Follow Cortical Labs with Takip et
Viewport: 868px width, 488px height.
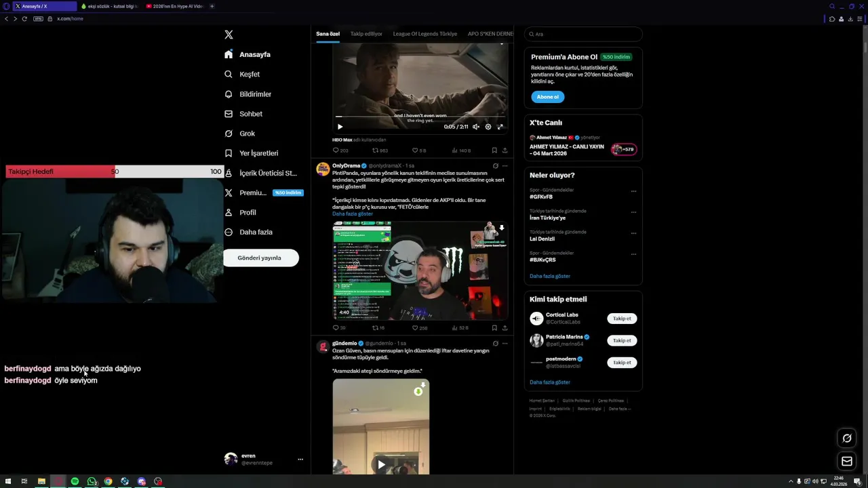[622, 319]
